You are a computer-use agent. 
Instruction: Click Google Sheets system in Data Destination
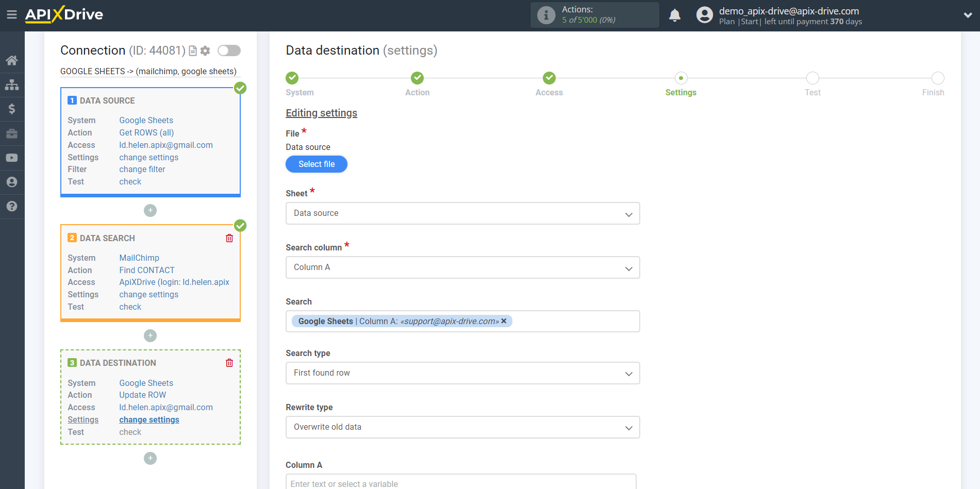(x=146, y=383)
